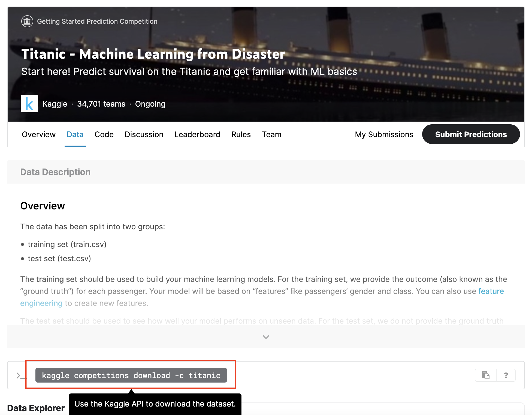Select the Kaggle organizer avatar

point(29,104)
